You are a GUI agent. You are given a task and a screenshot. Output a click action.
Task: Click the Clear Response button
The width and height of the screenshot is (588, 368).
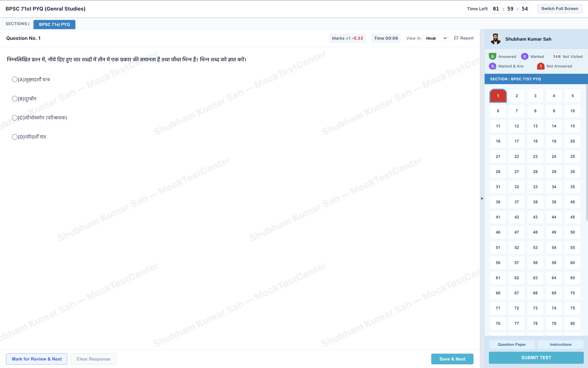point(93,359)
